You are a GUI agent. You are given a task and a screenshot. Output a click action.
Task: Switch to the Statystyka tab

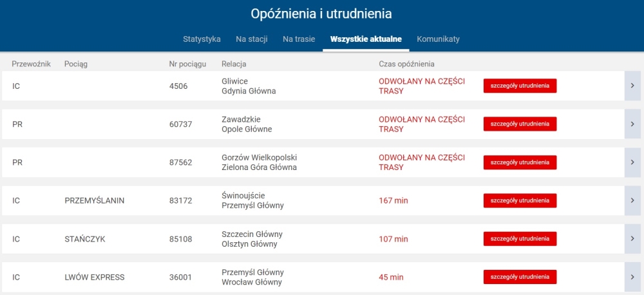coord(202,39)
